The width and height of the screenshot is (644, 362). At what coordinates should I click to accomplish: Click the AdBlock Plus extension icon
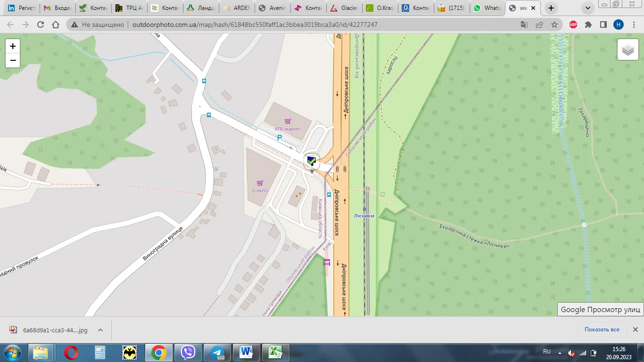coord(573,25)
